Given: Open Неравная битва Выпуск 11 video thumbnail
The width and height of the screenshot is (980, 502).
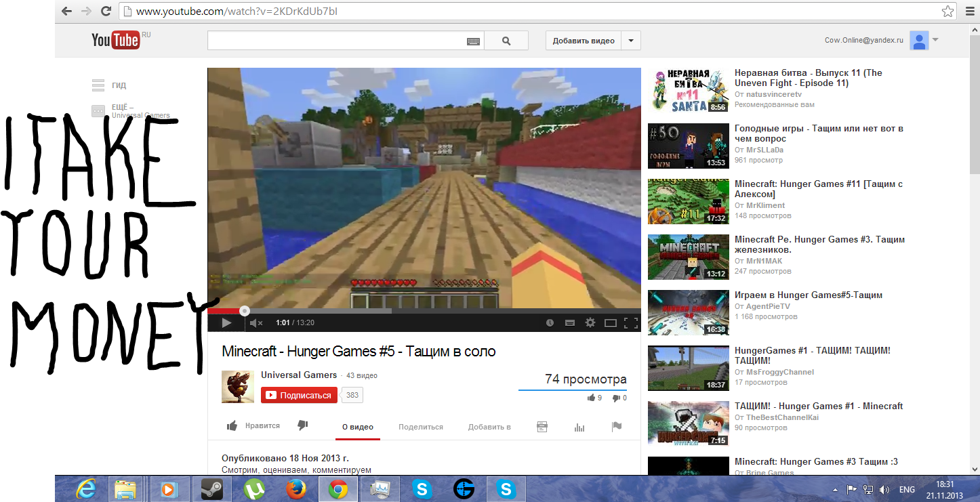Looking at the screenshot, I should point(688,90).
